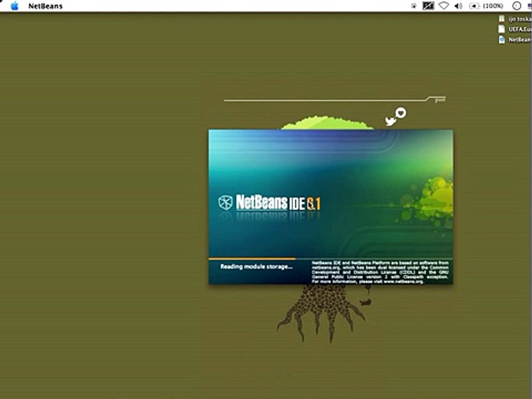Select the 'UEFA.Eu' desktop document
This screenshot has height=399, width=532.
tap(515, 29)
